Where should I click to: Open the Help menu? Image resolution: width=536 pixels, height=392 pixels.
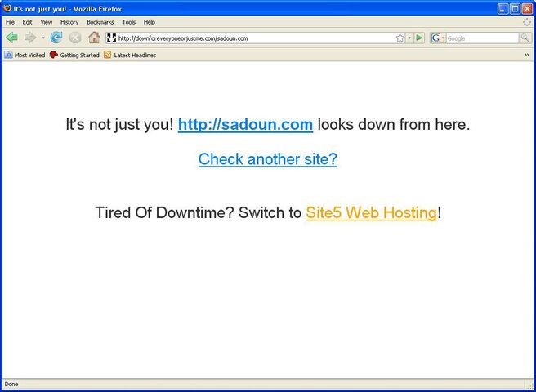tap(149, 22)
